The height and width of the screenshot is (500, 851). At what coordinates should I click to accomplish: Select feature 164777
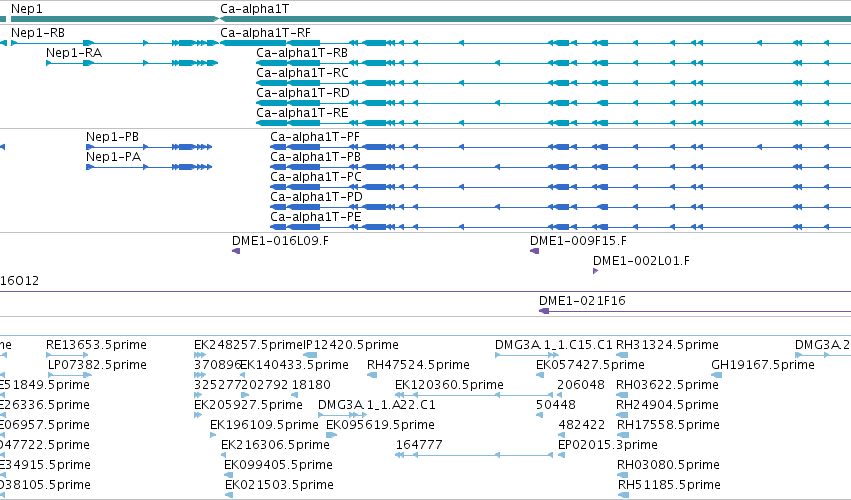click(418, 446)
